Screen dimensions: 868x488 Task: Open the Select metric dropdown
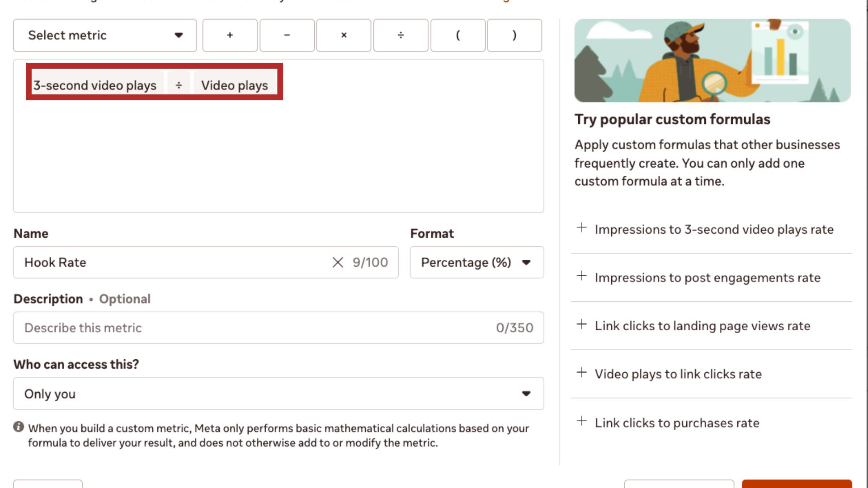[x=105, y=35]
